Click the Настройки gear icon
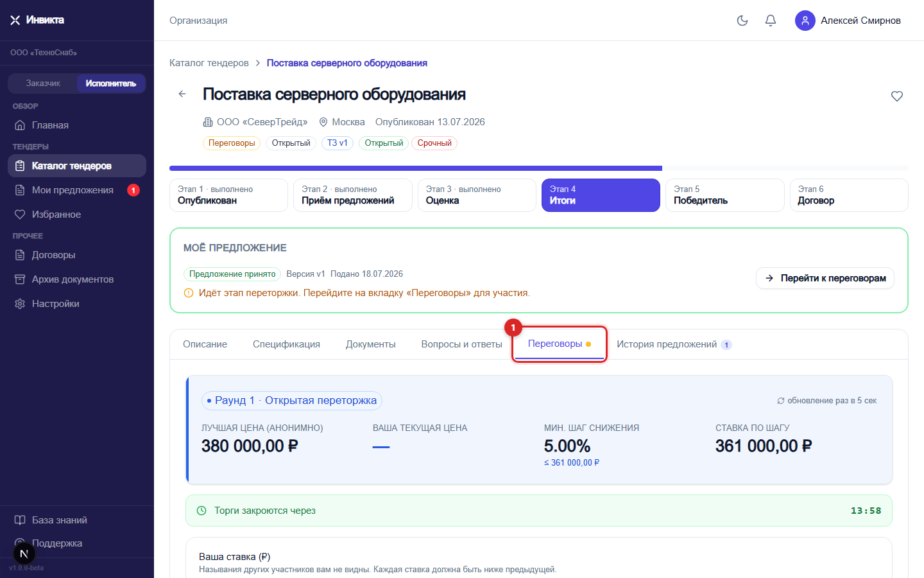Image resolution: width=924 pixels, height=578 pixels. (x=20, y=304)
